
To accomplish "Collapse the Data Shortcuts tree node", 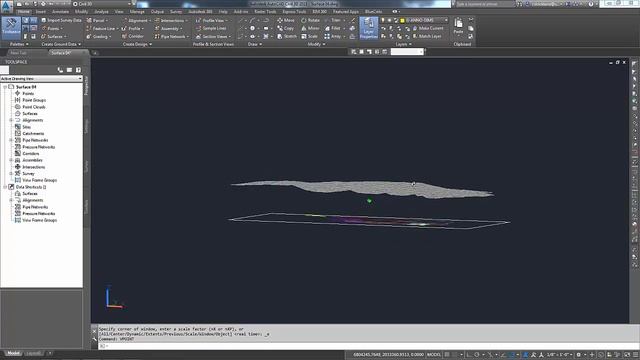I will [5, 187].
